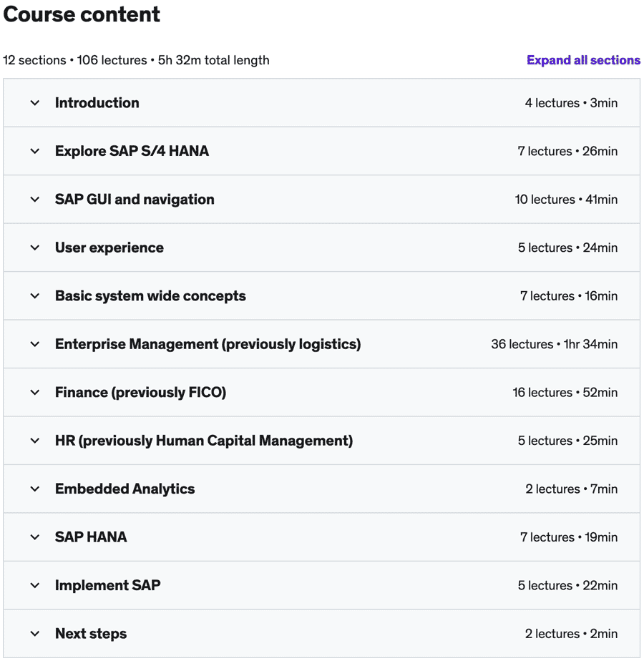Click the Expand all sections link
Viewport: 644px width, 661px height.
pyautogui.click(x=583, y=60)
